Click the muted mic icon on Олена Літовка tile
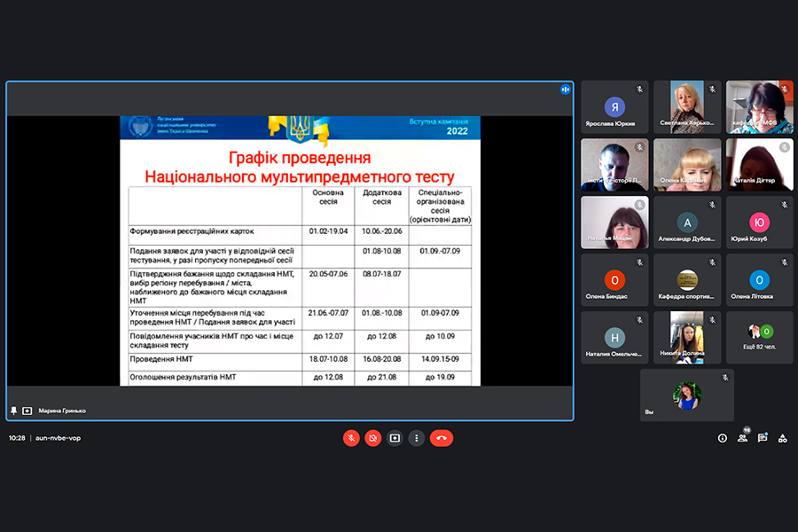The height and width of the screenshot is (532, 798). tap(785, 262)
